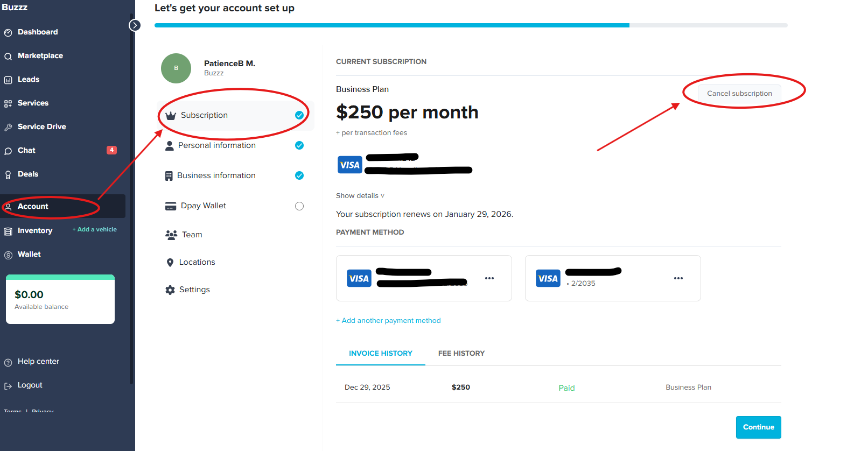Open the Chat panel

27,150
